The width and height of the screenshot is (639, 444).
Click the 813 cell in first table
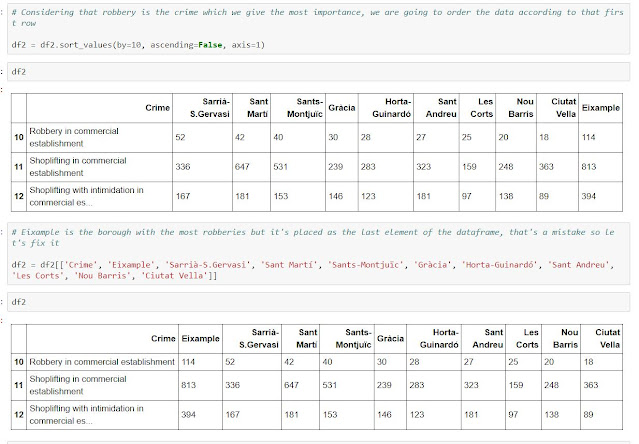coord(589,167)
